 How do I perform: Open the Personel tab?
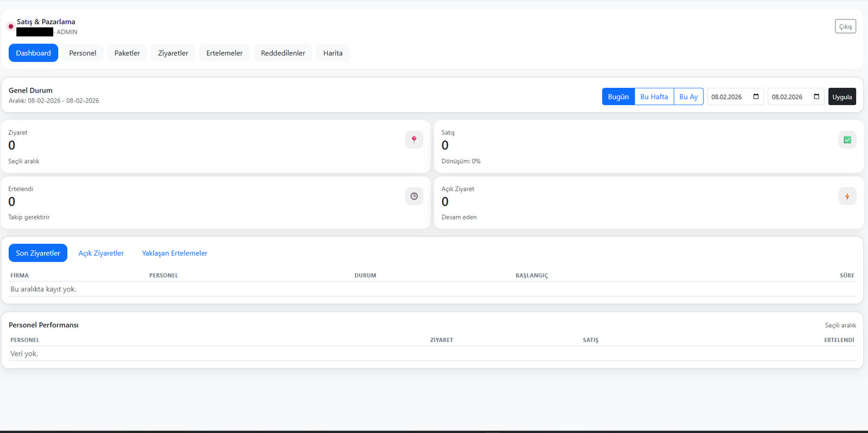point(82,53)
